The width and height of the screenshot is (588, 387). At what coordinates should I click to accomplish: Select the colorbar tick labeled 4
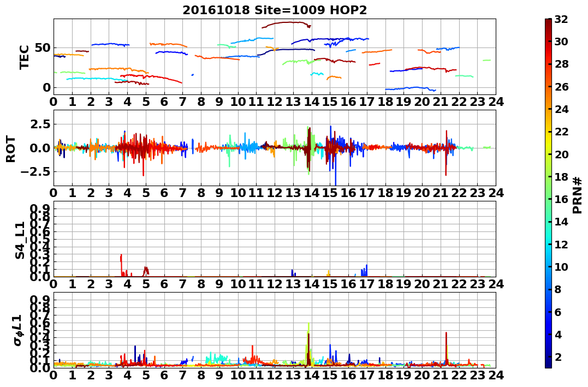coord(558,334)
